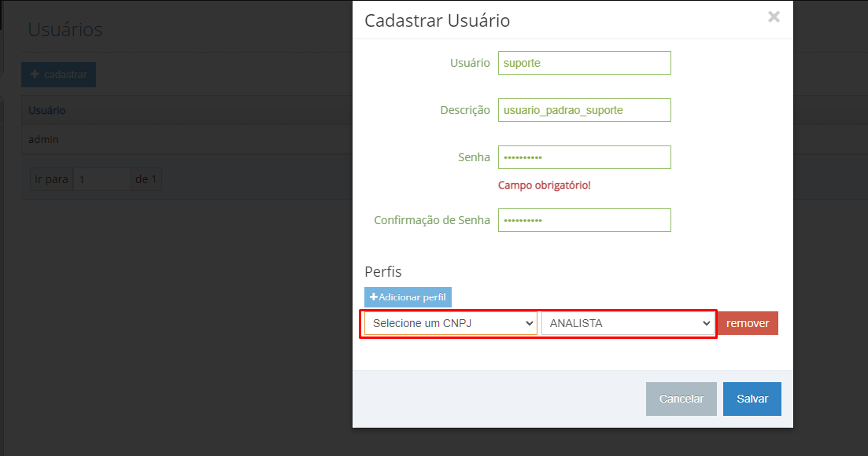Select the admin row in the users list
This screenshot has height=456, width=868.
point(187,139)
